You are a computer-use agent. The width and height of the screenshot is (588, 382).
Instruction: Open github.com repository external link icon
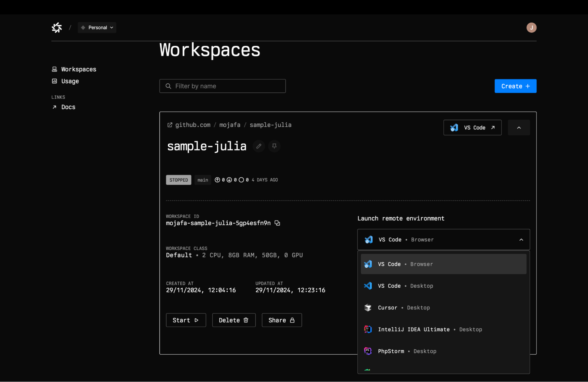pos(170,125)
